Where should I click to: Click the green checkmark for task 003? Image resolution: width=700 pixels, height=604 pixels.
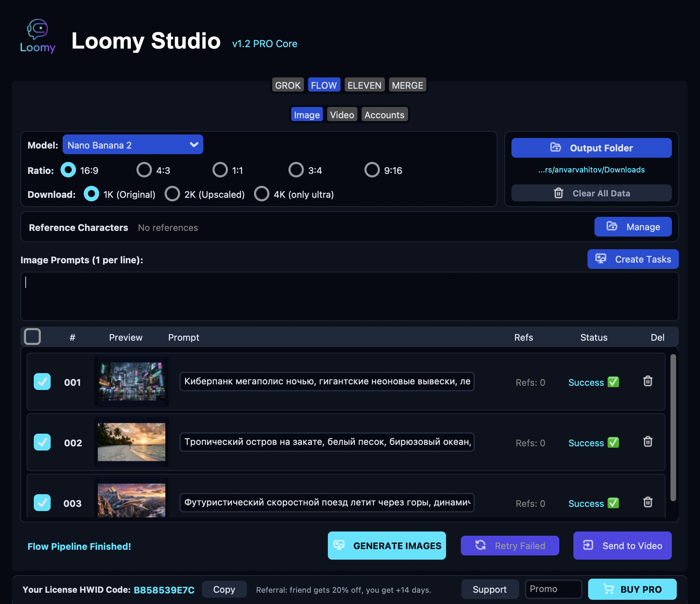click(x=613, y=503)
